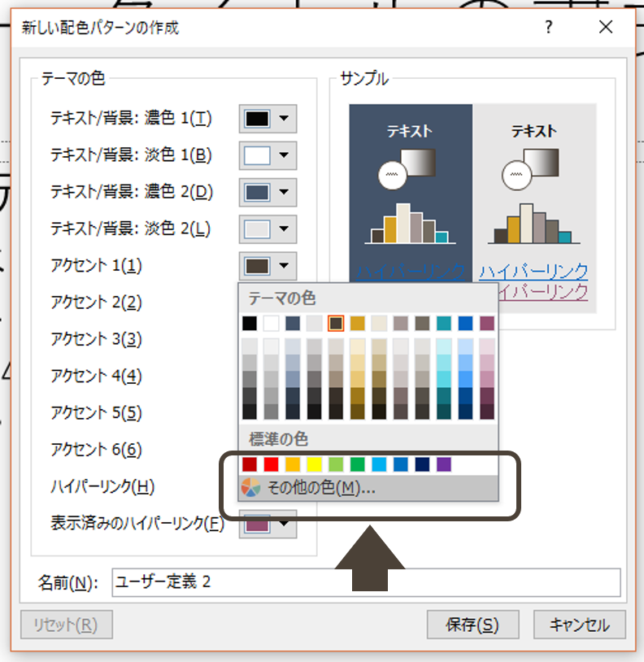Click the dark sample preview chart

[x=410, y=224]
